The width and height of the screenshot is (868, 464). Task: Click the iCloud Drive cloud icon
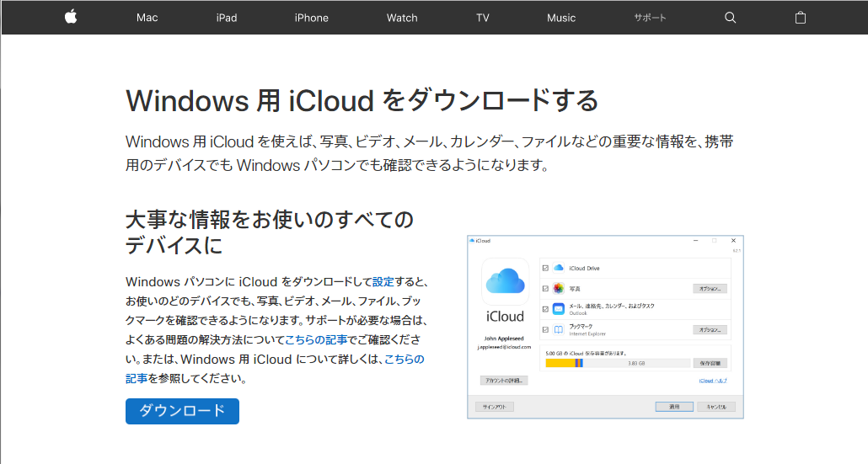click(559, 269)
